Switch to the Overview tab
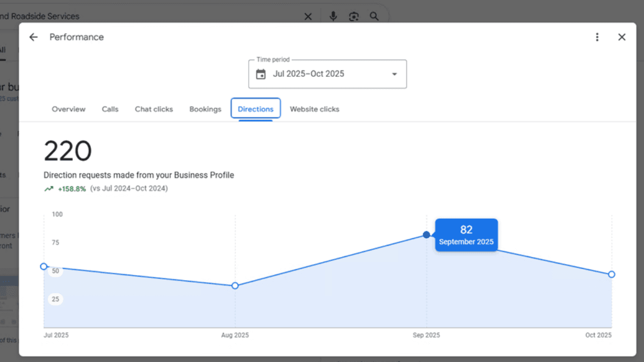 tap(68, 109)
